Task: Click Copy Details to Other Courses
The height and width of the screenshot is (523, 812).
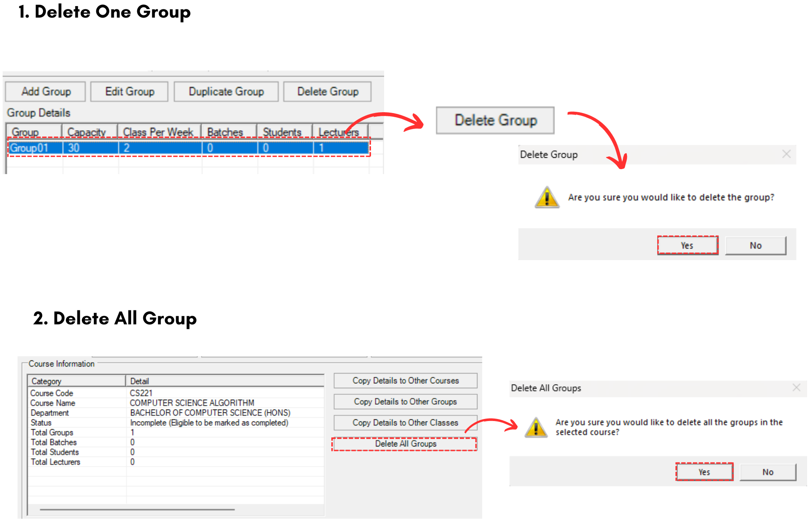Action: pyautogui.click(x=405, y=380)
